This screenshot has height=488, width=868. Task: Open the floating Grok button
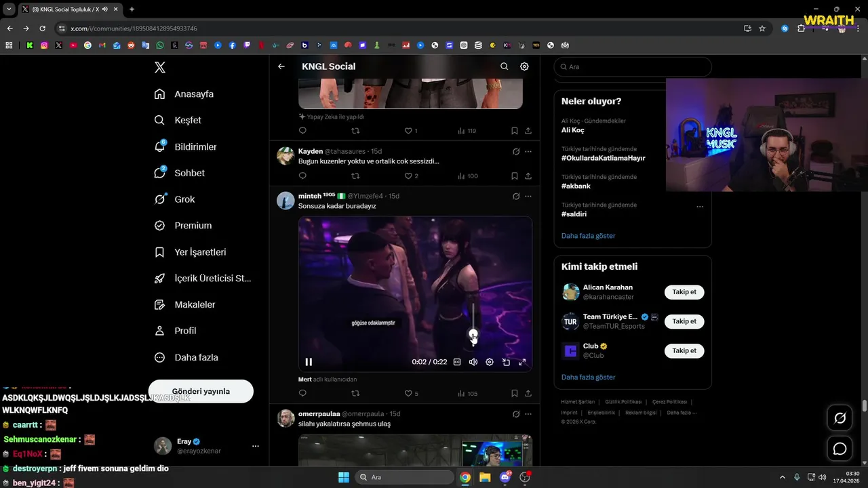tap(840, 418)
